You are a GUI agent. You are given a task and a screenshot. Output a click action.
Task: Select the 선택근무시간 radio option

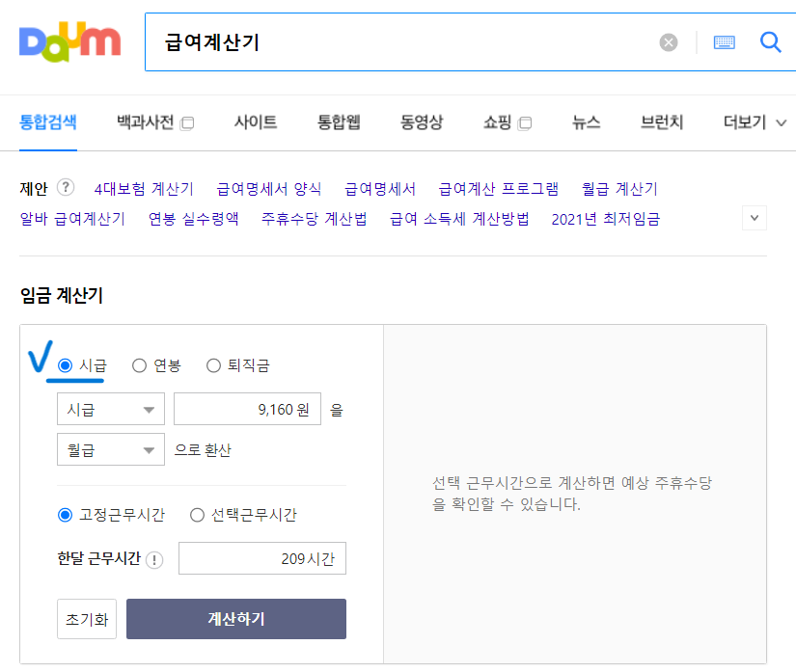pyautogui.click(x=197, y=515)
